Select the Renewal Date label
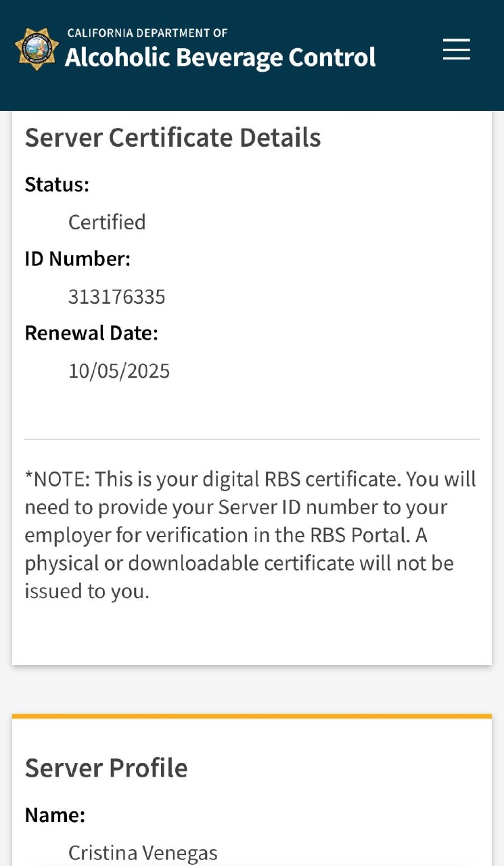The image size is (504, 866). point(91,333)
